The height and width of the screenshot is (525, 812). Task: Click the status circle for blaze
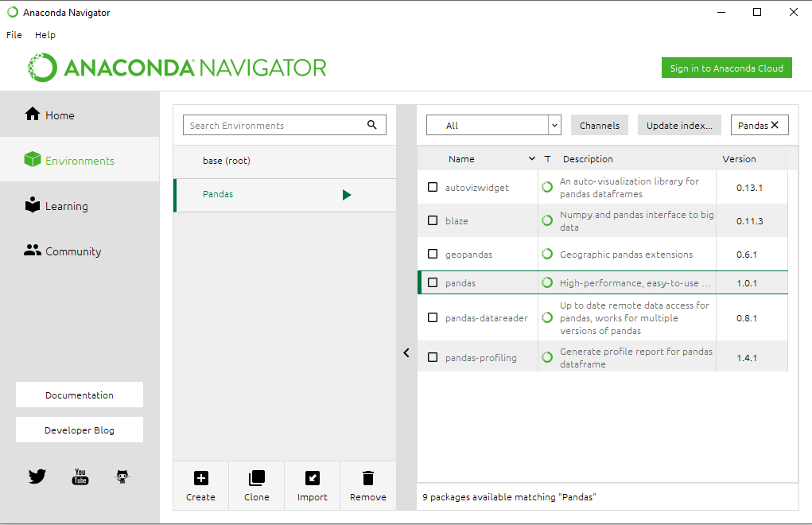click(x=547, y=220)
